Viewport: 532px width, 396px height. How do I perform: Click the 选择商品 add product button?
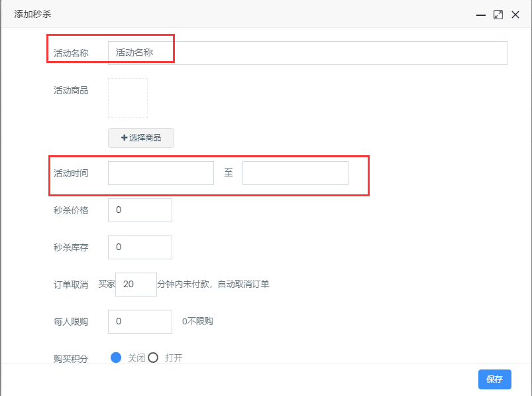coord(141,138)
